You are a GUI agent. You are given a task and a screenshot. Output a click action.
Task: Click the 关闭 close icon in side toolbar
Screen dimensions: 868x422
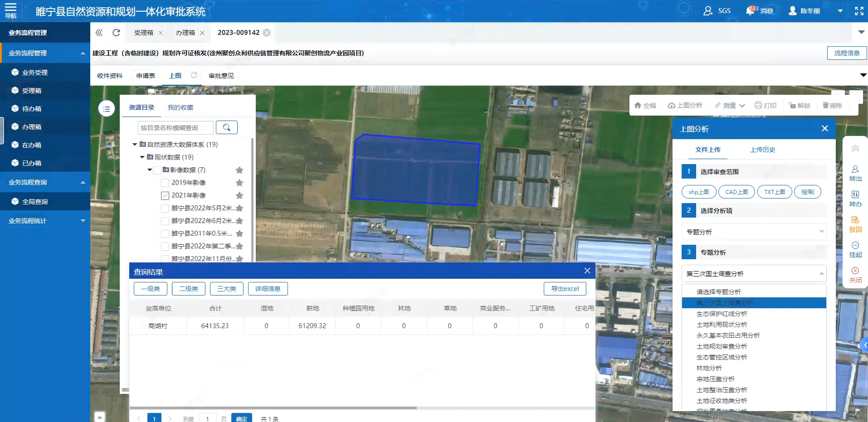(855, 275)
